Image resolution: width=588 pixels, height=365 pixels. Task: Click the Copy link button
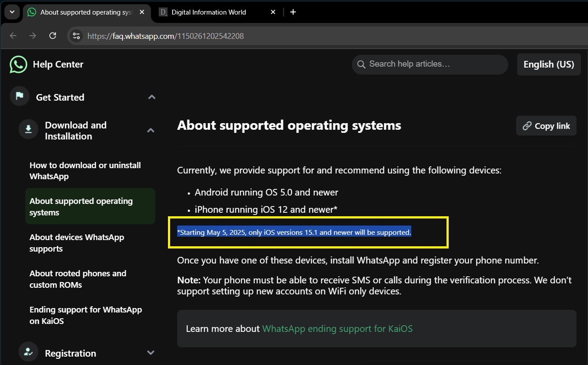(546, 126)
